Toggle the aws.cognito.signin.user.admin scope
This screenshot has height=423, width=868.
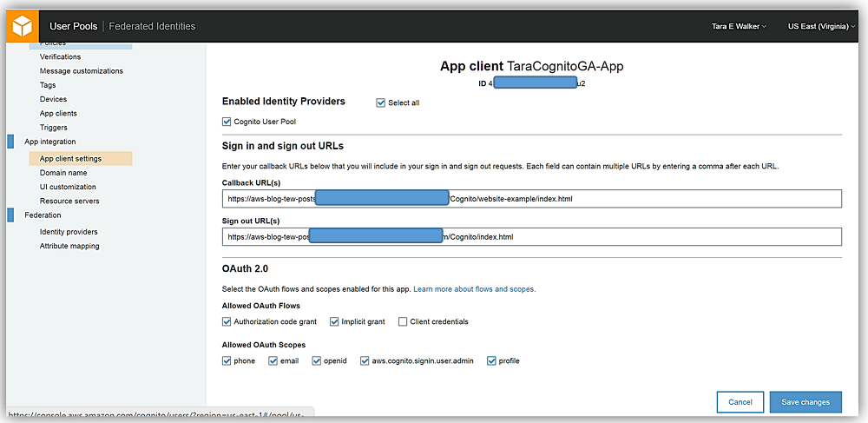365,361
